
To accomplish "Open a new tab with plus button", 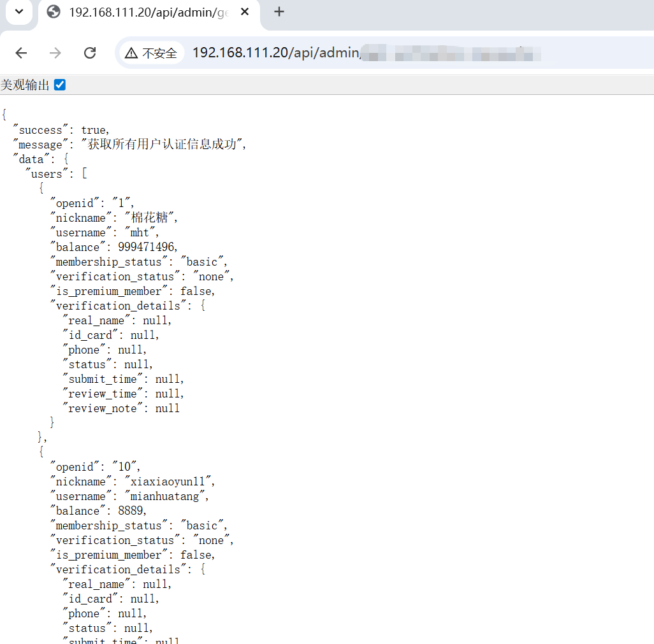I will (x=279, y=12).
